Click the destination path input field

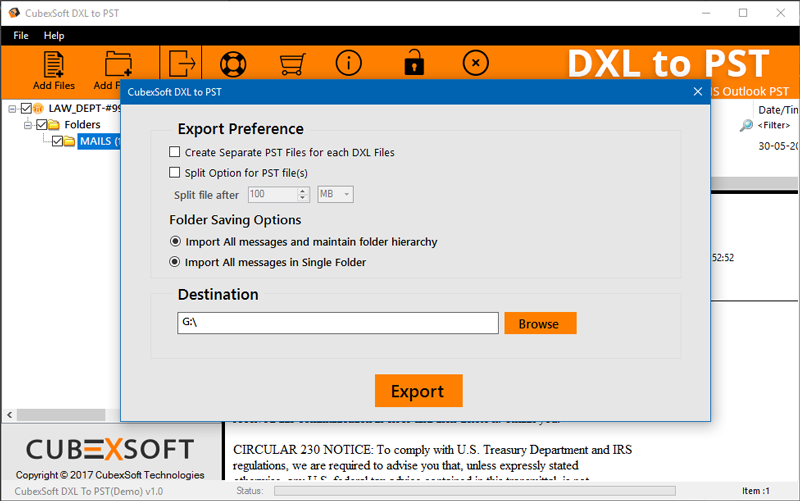tap(338, 323)
